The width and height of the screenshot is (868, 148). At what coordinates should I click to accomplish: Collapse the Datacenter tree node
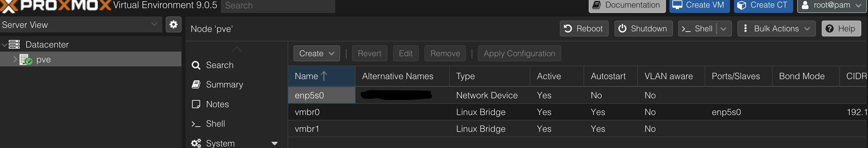tap(4, 45)
